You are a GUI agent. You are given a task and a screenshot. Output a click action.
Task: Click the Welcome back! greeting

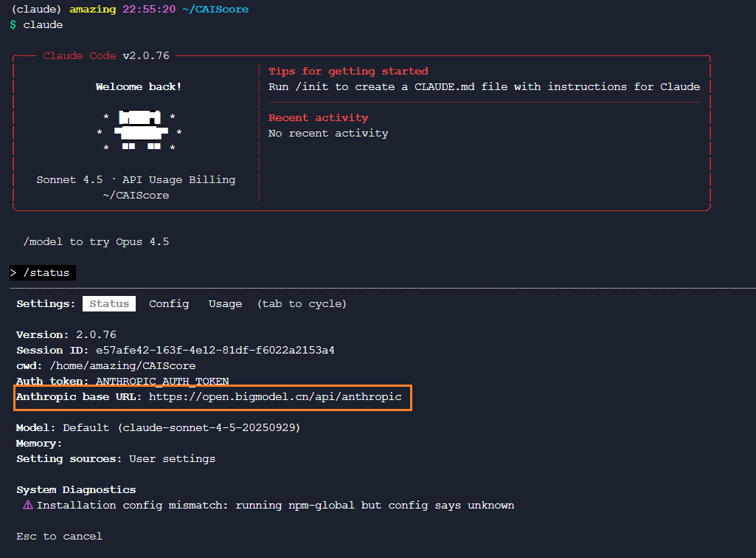(139, 87)
